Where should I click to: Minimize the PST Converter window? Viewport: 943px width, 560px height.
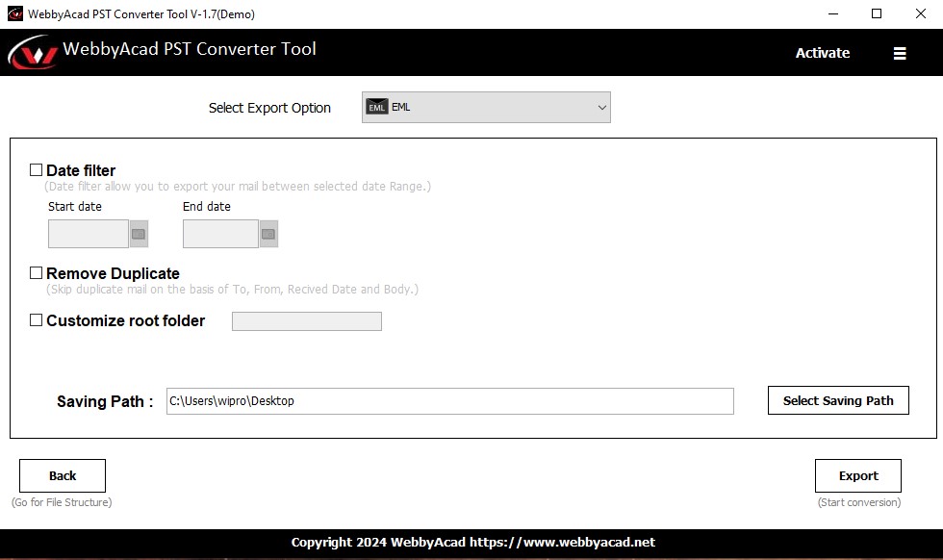tap(833, 13)
